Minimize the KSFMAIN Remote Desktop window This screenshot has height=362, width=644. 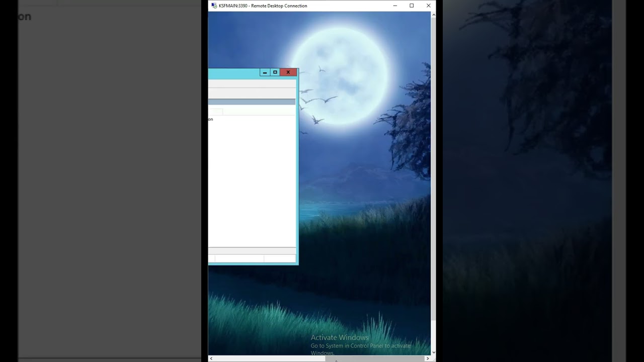(395, 6)
